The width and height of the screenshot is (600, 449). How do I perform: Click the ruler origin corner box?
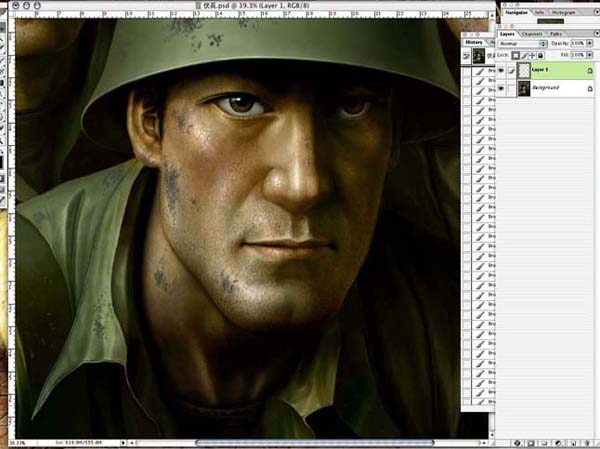11,15
